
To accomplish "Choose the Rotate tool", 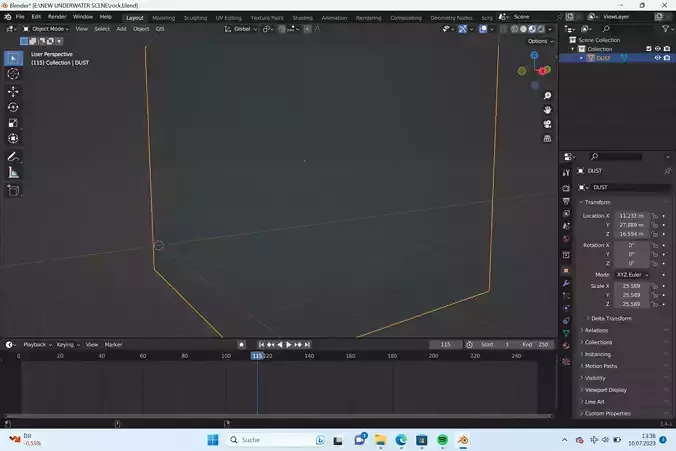I will [13, 107].
